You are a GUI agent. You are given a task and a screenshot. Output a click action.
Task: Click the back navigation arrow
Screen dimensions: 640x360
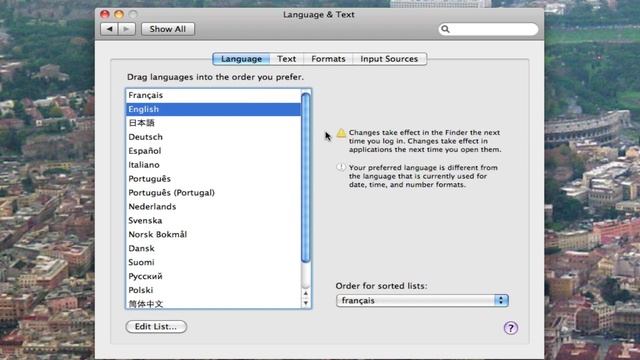[x=109, y=29]
